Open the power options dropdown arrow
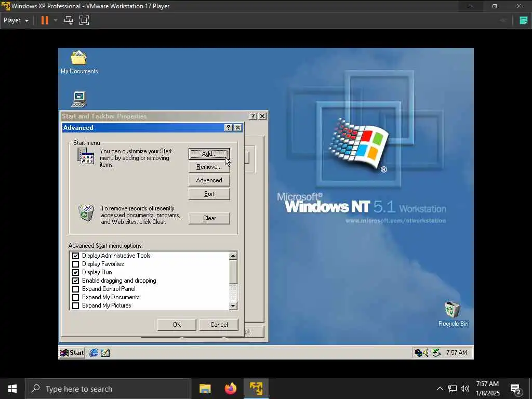 tap(56, 20)
